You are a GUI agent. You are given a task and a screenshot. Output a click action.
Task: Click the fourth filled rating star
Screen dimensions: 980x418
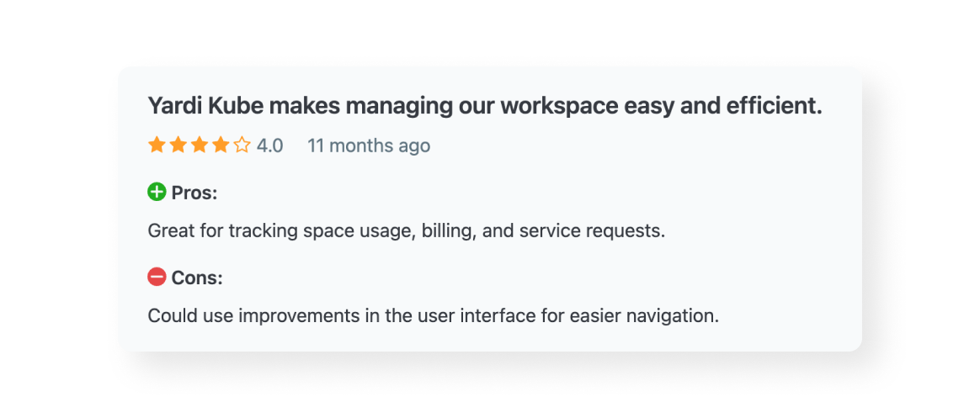click(221, 146)
